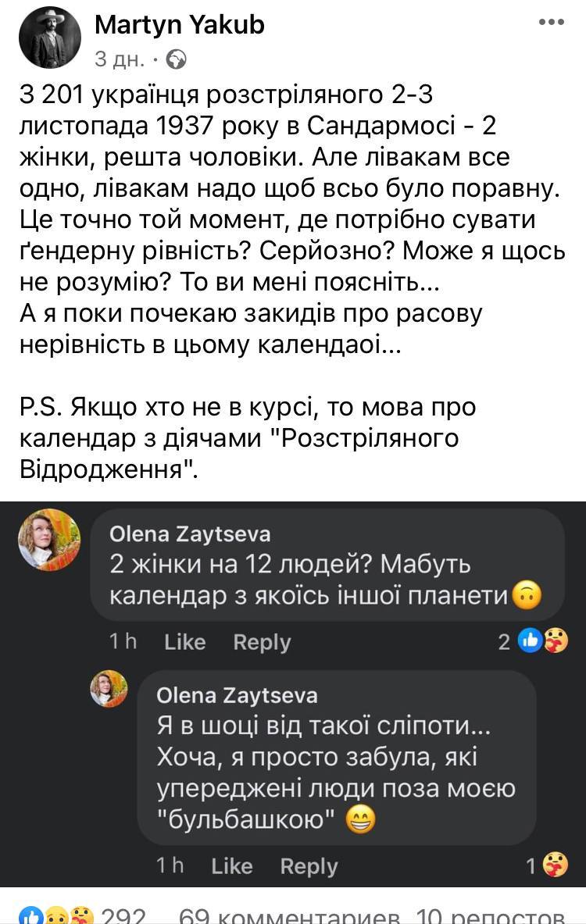This screenshot has width=586, height=924.
Task: Expand the '69 комментариев' comments list
Action: [x=291, y=917]
